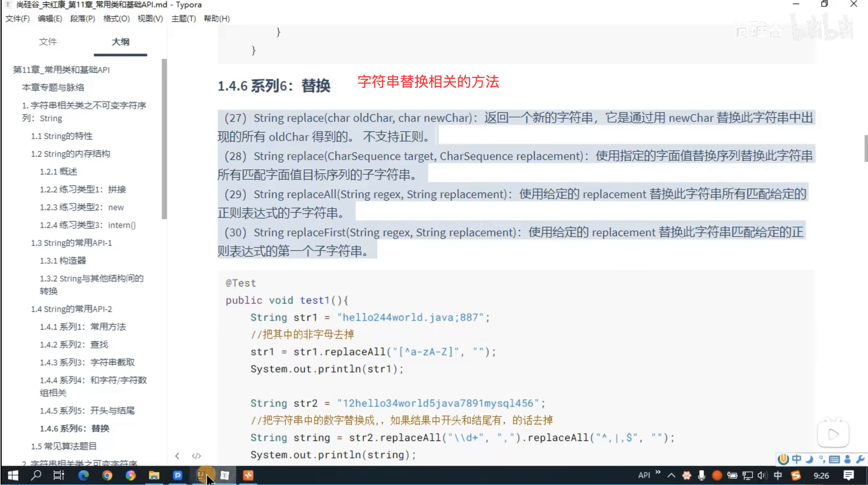Click the outline panel scrollbar
Screen dimensions: 868x485
tap(164, 138)
